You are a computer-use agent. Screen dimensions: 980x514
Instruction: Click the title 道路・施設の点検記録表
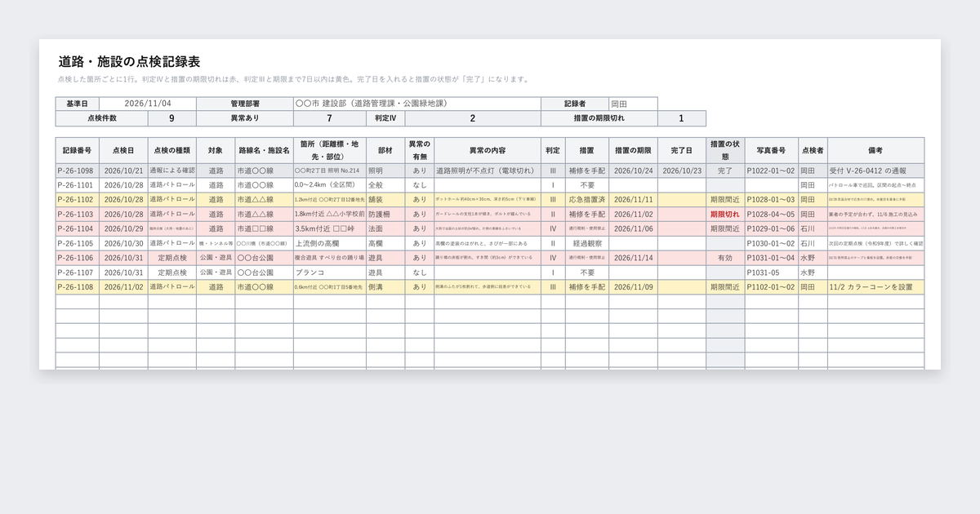click(130, 62)
